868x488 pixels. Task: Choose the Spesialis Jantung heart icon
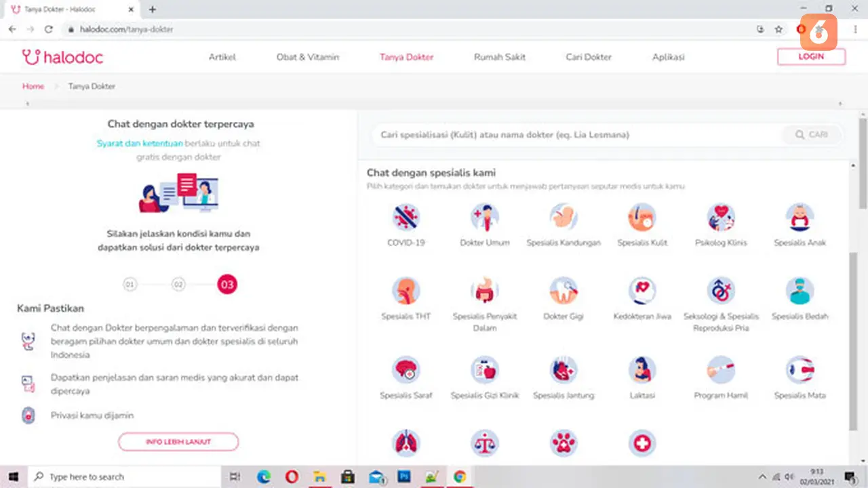pyautogui.click(x=564, y=370)
